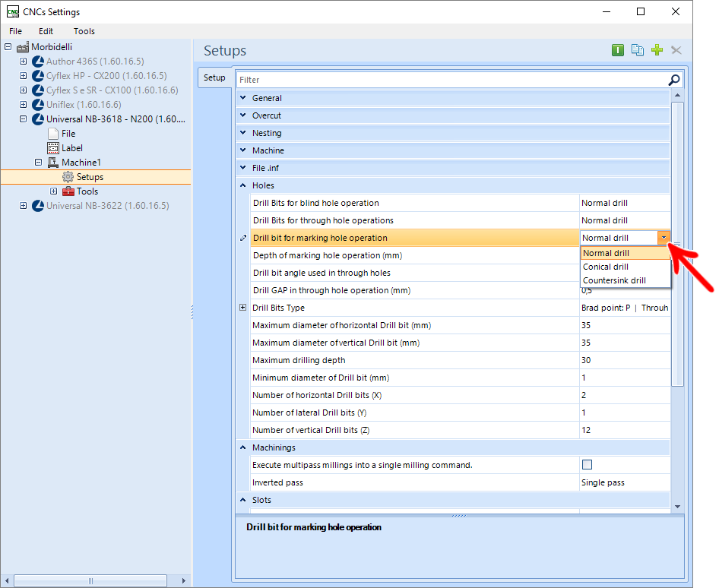Toggle Execute multipass millings checkbox

pos(587,465)
